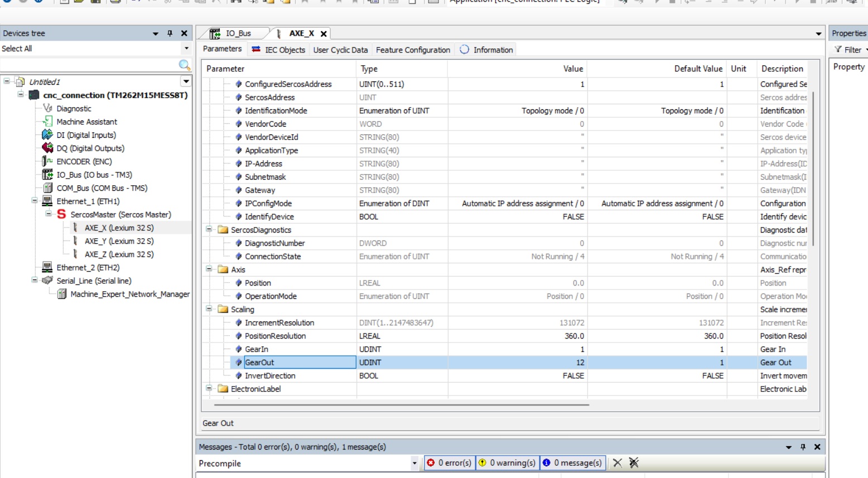Image resolution: width=868 pixels, height=478 pixels.
Task: Toggle the 0 error(s) filter
Action: click(x=450, y=463)
